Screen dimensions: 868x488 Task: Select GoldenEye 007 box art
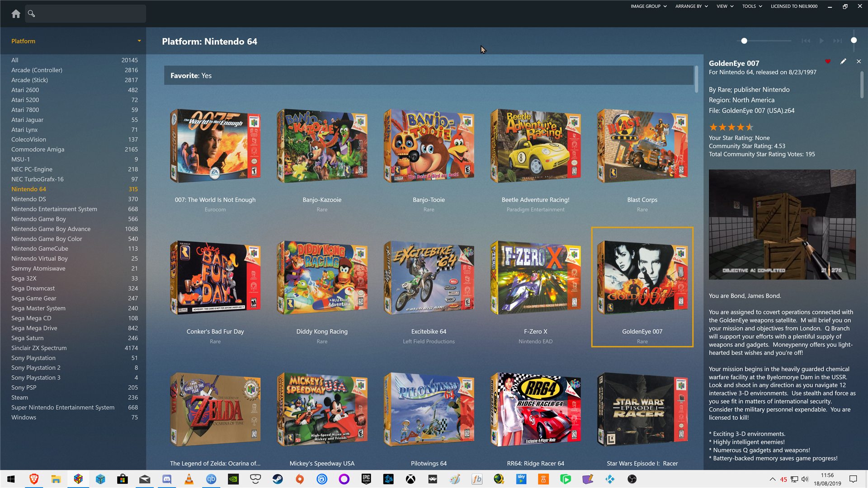[642, 277]
